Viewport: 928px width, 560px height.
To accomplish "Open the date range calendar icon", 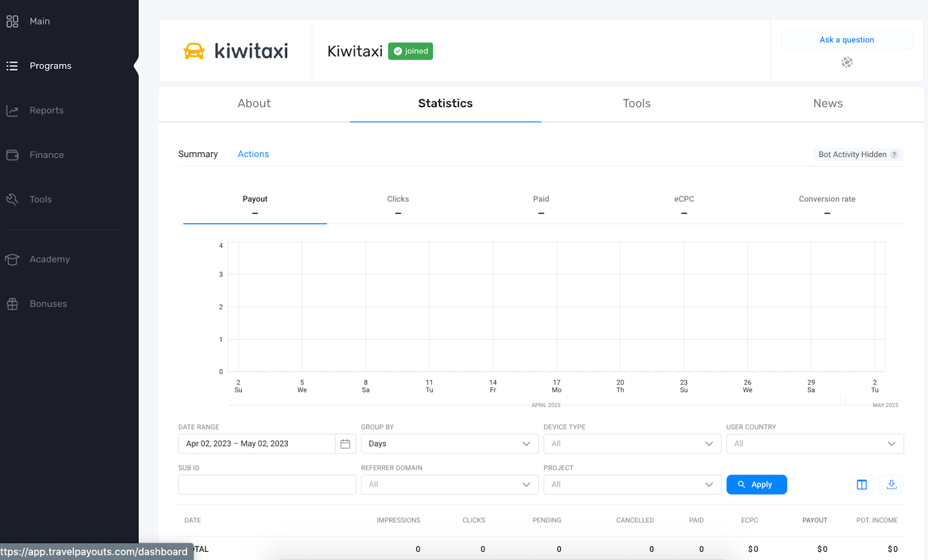I will [x=345, y=444].
